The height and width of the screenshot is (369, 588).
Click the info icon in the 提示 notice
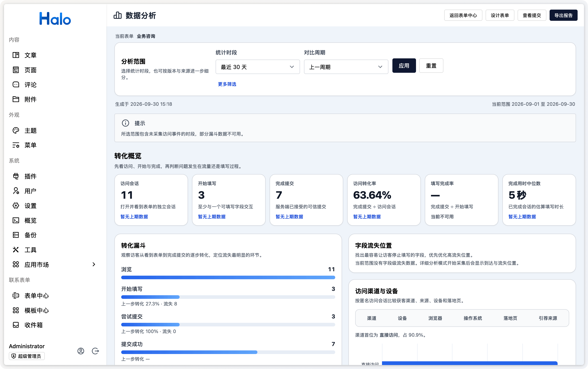click(x=126, y=123)
